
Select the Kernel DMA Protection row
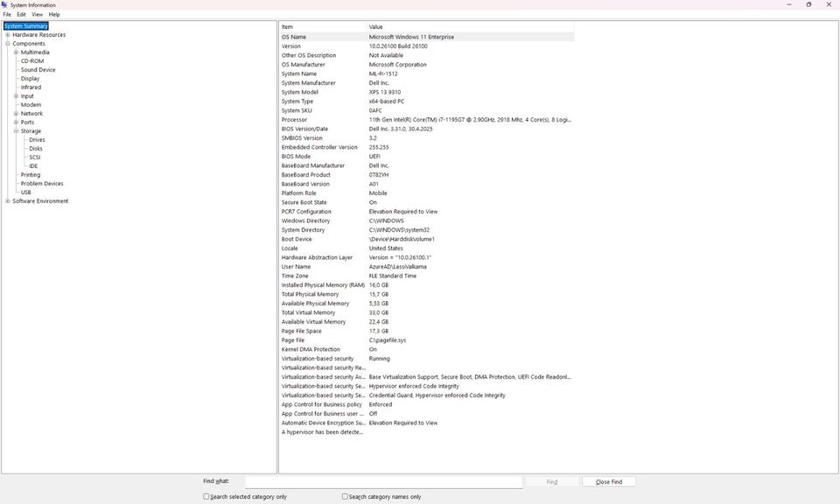click(x=426, y=349)
